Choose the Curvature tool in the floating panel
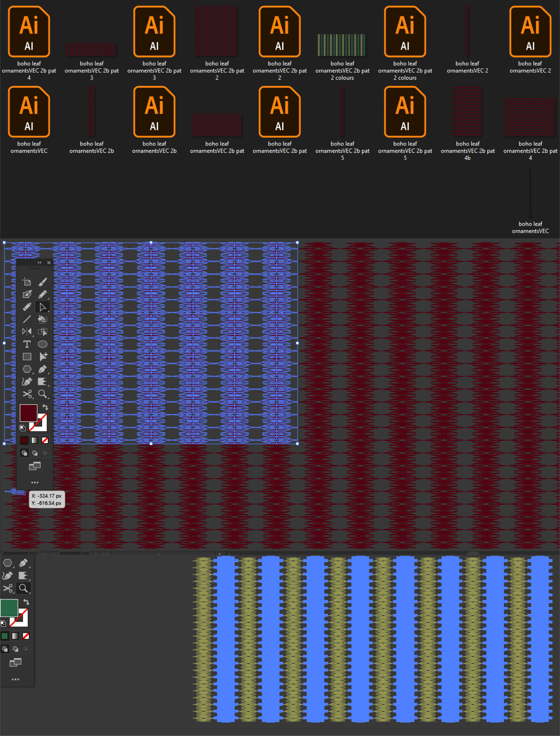The image size is (560, 736). [27, 381]
